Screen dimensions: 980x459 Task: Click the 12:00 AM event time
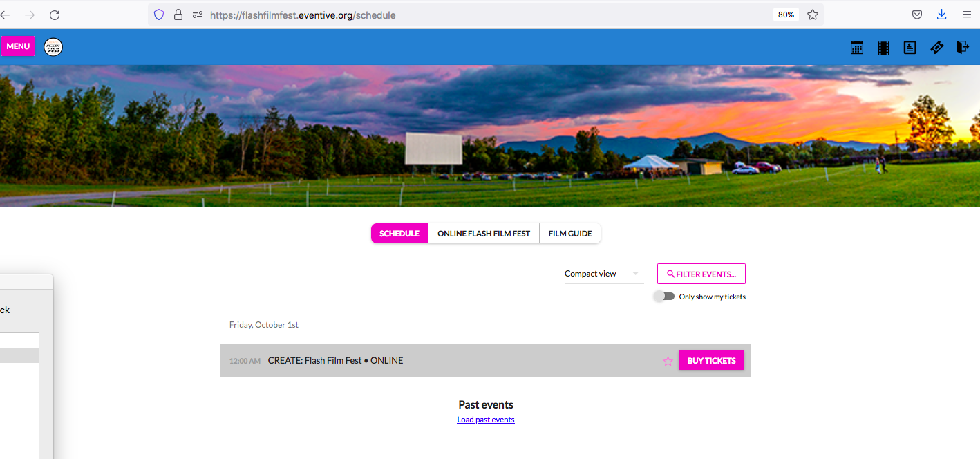click(245, 361)
